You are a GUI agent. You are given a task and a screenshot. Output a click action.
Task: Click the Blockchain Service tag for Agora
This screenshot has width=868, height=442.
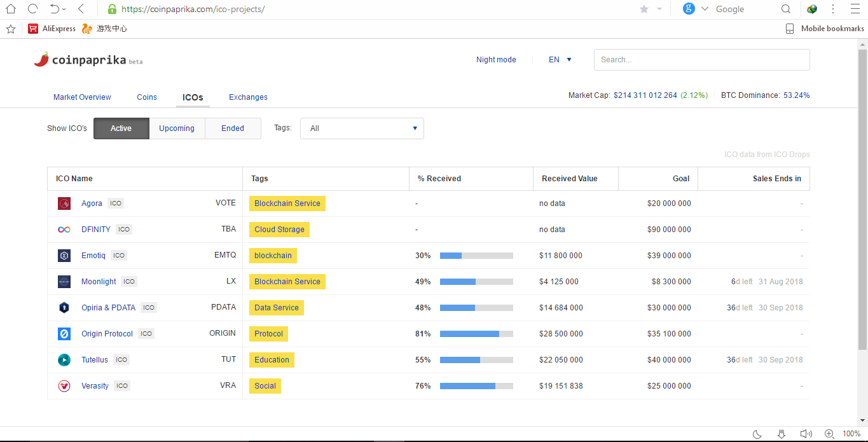(x=287, y=204)
